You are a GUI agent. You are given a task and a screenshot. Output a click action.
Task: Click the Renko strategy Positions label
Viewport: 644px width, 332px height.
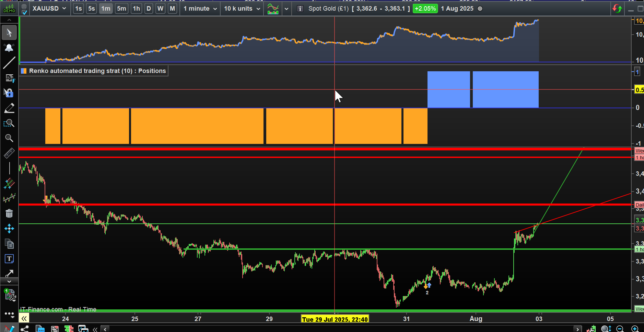tap(97, 71)
